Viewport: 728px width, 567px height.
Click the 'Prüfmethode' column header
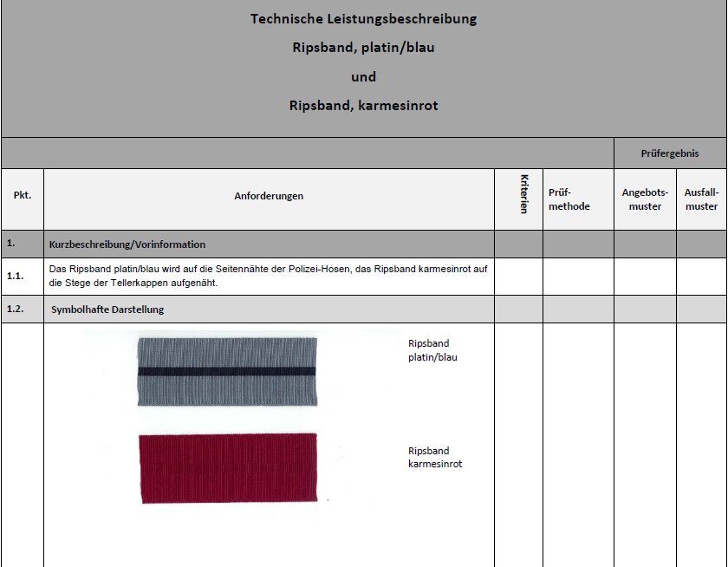point(569,199)
